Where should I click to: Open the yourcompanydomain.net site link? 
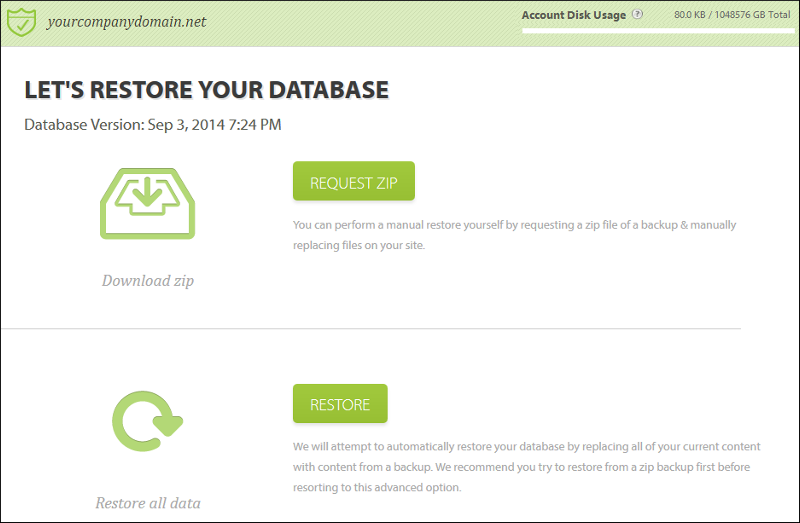click(x=126, y=21)
